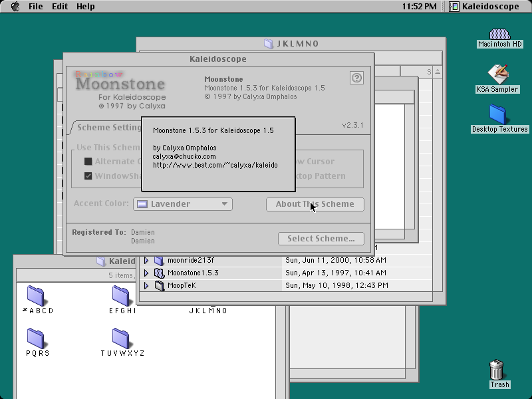Click date Sun, Apr 13, 1997, 10:41 AM

(336, 273)
